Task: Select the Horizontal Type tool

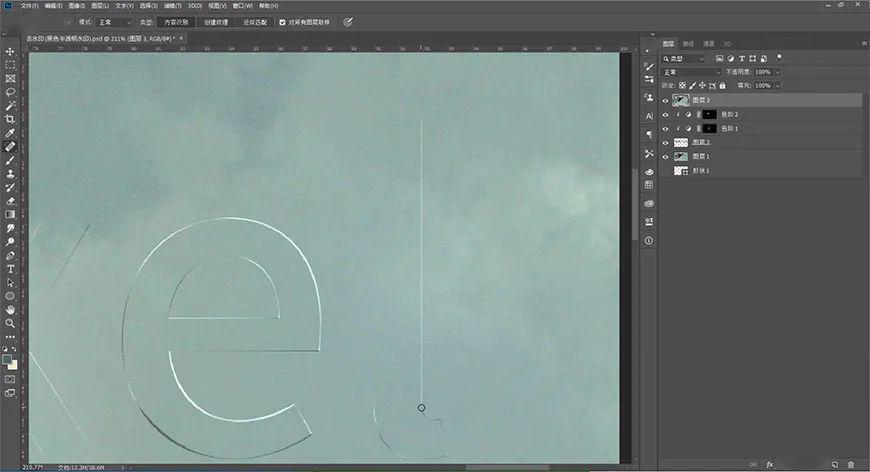Action: (x=10, y=269)
